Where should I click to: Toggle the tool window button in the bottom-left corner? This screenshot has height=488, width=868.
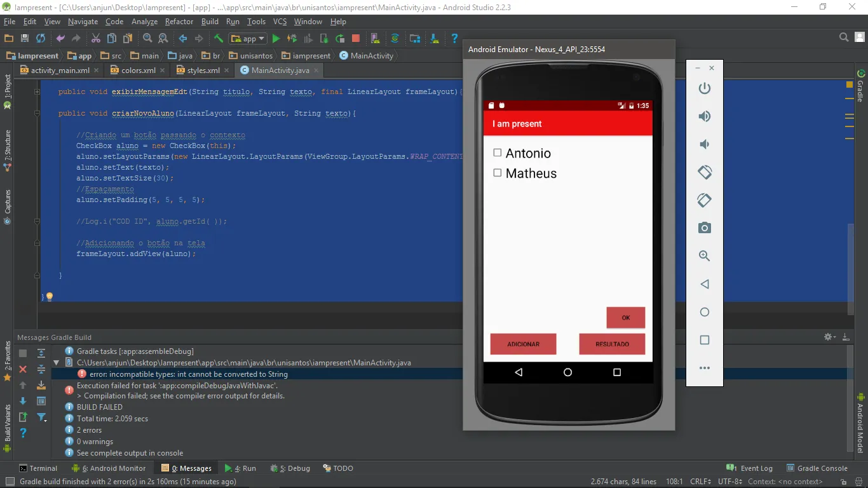click(x=9, y=482)
